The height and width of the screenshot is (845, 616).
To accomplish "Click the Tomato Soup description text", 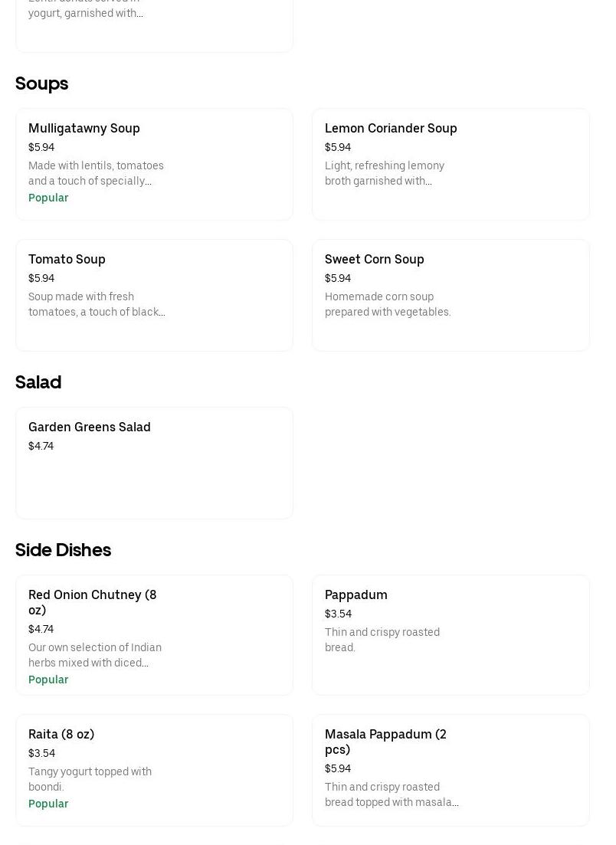I will tap(97, 304).
